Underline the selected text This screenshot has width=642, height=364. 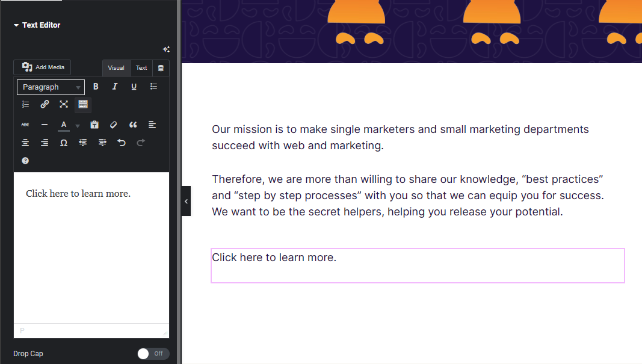pos(134,86)
